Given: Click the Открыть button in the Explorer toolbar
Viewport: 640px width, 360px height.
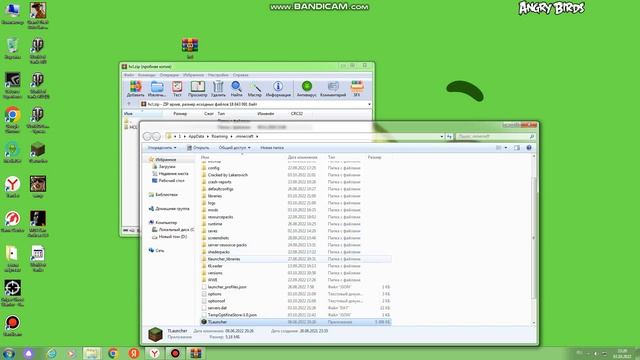Looking at the screenshot, I should pos(198,148).
